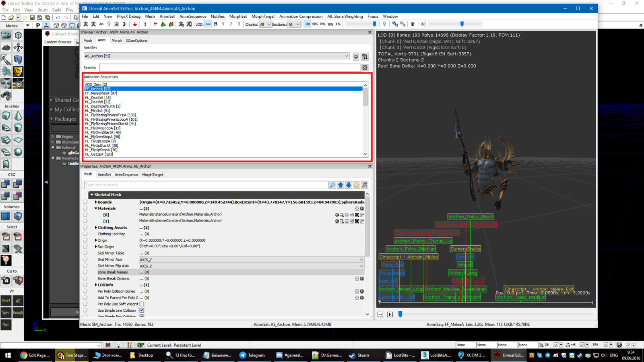Click the red flag toolbar icon
The width and height of the screenshot is (644, 362).
pos(155,24)
